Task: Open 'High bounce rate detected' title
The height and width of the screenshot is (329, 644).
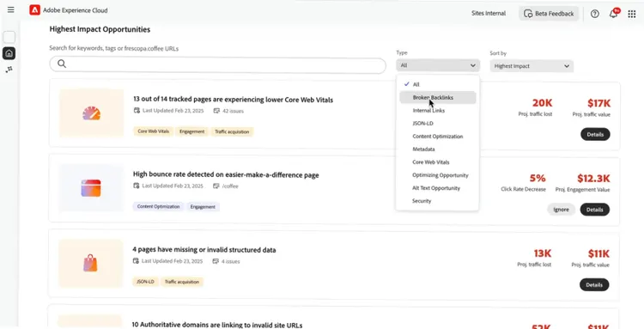Action: pos(226,174)
